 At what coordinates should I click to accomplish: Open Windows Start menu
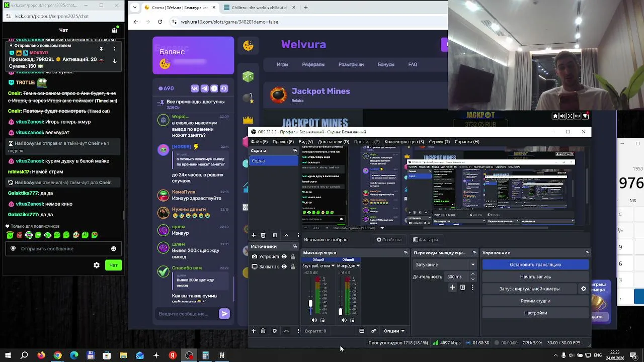pyautogui.click(x=8, y=355)
